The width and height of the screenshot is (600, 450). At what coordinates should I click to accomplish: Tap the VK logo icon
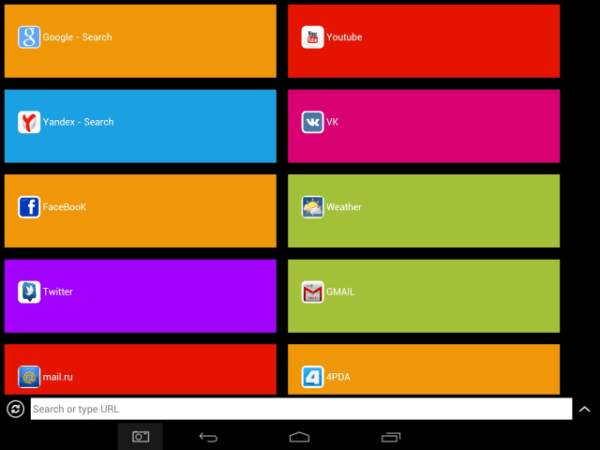pos(312,122)
